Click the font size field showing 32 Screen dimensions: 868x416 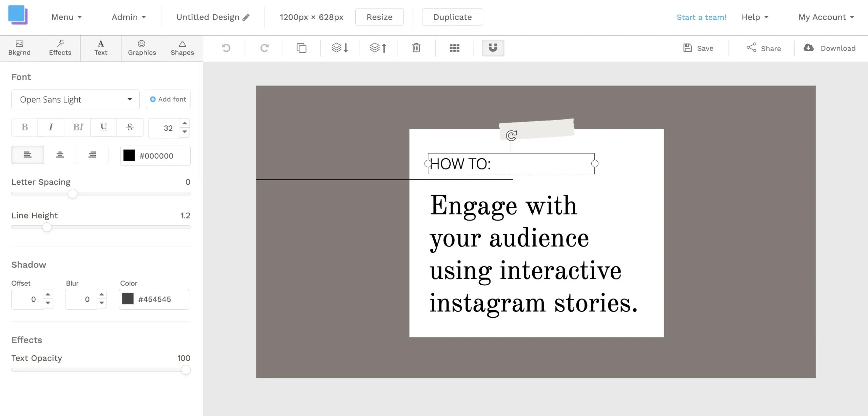pos(164,128)
